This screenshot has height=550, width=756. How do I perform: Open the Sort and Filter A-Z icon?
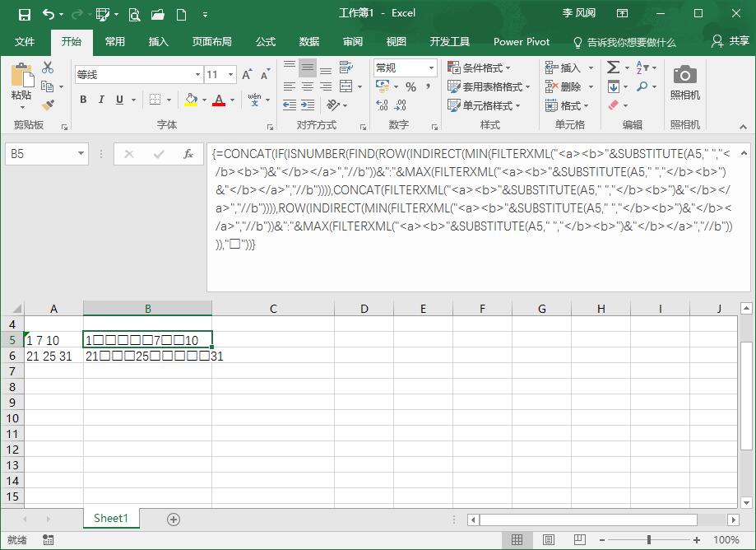click(x=642, y=68)
